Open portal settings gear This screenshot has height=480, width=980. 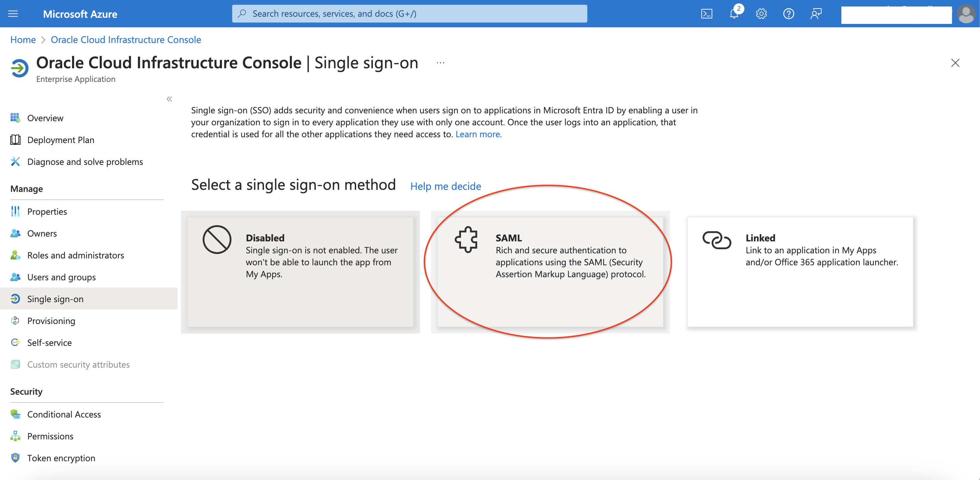click(761, 13)
